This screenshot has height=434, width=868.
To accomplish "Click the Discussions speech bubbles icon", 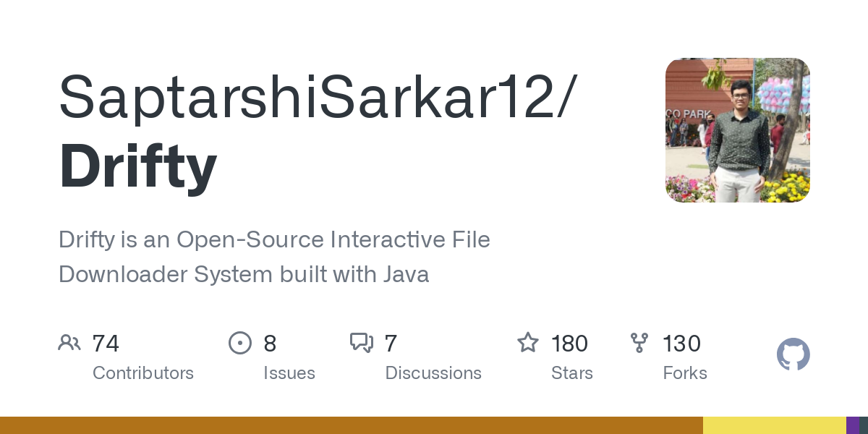I will pyautogui.click(x=361, y=343).
